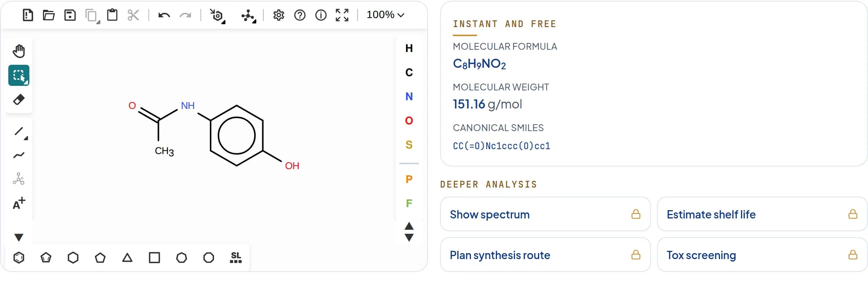Click the Tox screening button

(x=762, y=255)
